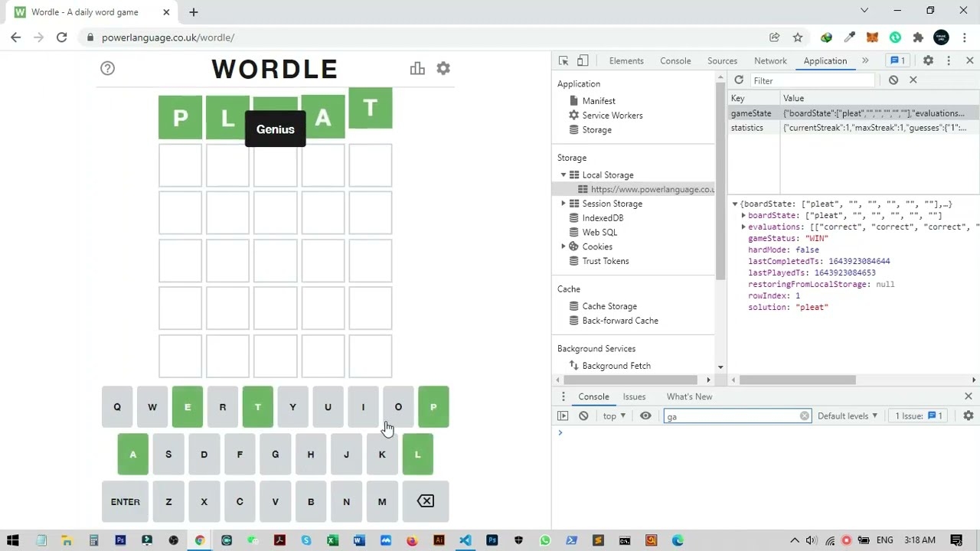Toggle the console sidebar panel
The image size is (980, 551).
(563, 416)
